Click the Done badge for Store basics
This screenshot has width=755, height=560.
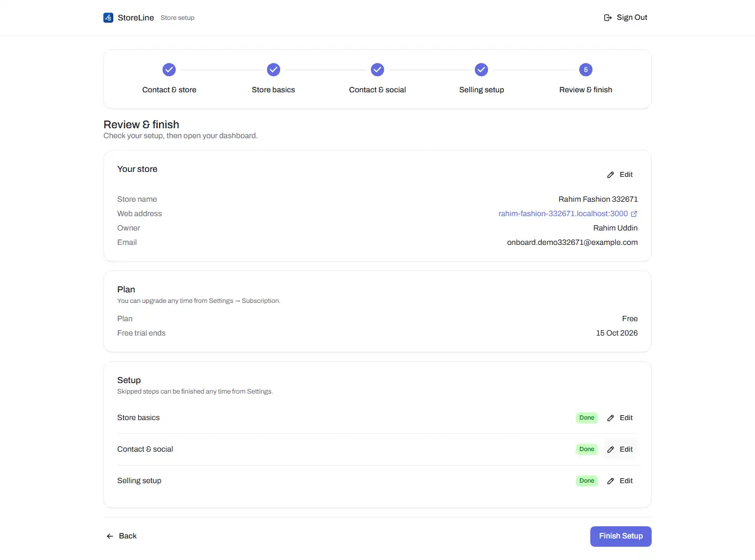587,418
